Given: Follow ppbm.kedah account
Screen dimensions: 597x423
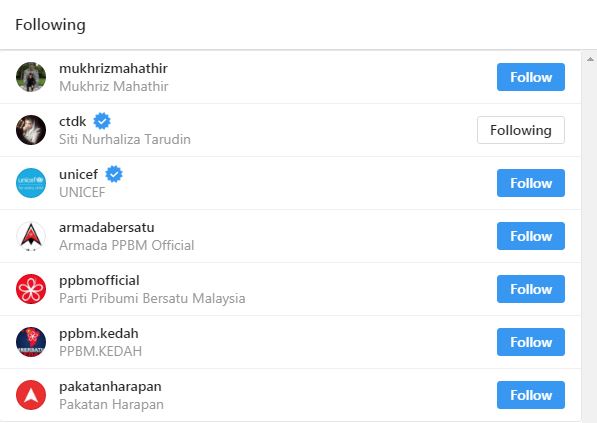Looking at the screenshot, I should point(531,342).
